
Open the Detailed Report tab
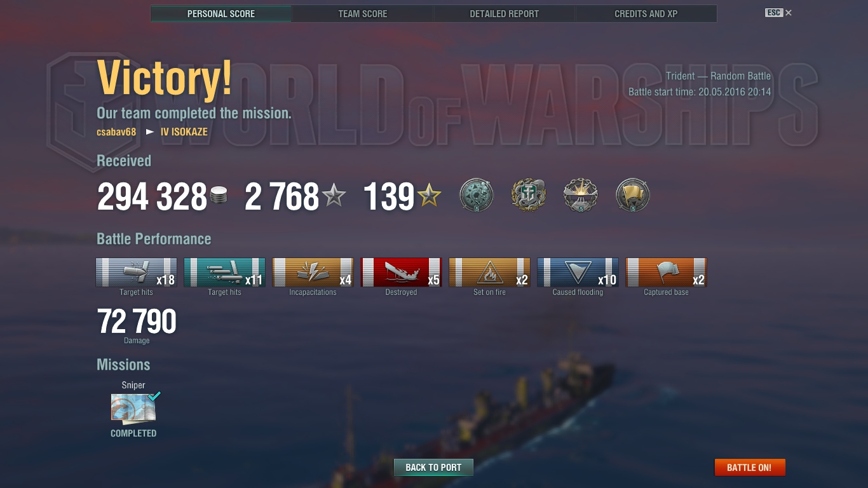click(504, 13)
